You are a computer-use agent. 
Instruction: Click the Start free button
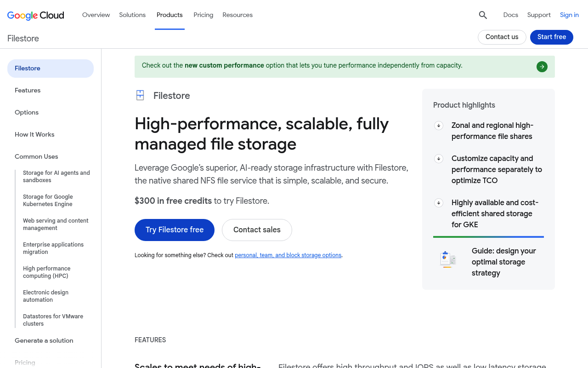point(552,37)
